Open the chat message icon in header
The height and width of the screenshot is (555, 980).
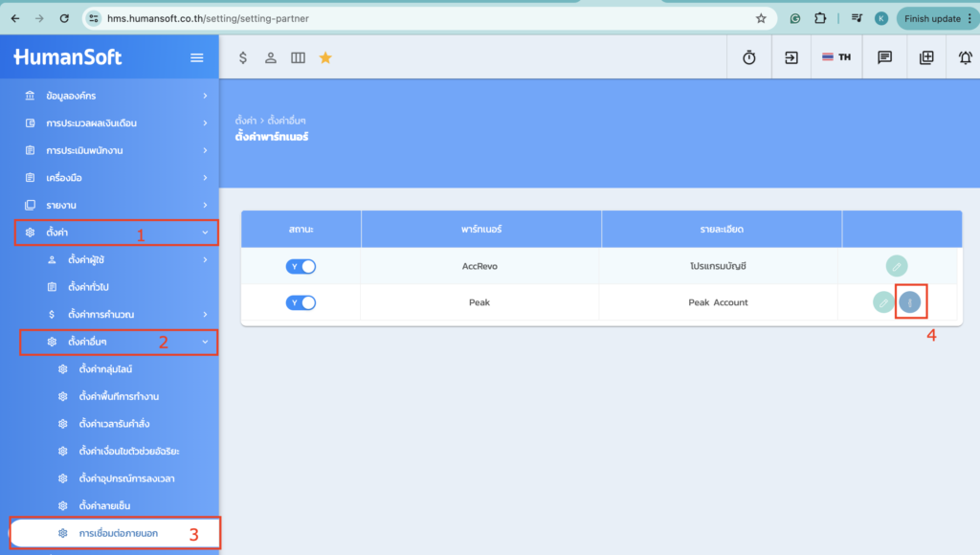click(885, 57)
